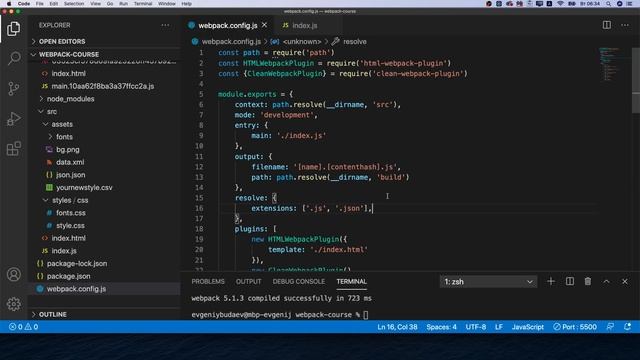This screenshot has width=640, height=360.
Task: Change indentation via Spaces: 4
Action: (x=441, y=327)
